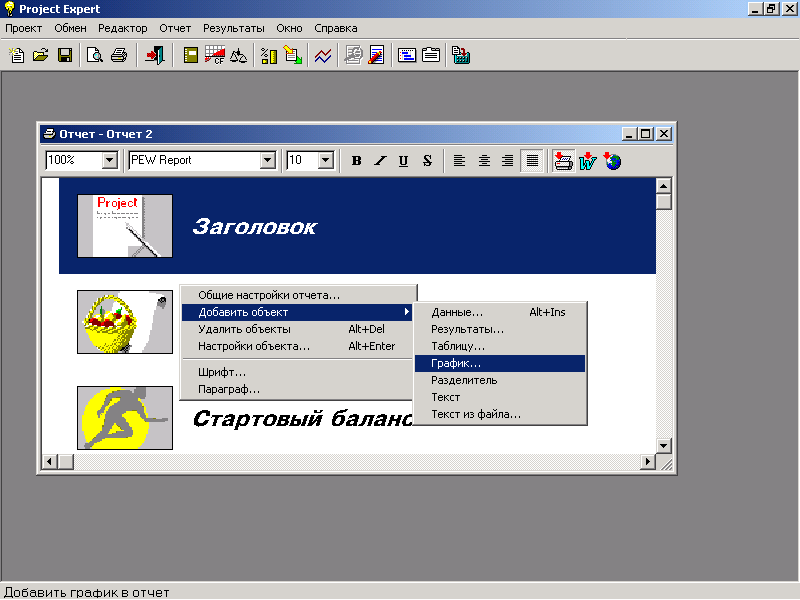Click the Заголовок heading text
Screen dimensions: 800x600
[255, 227]
